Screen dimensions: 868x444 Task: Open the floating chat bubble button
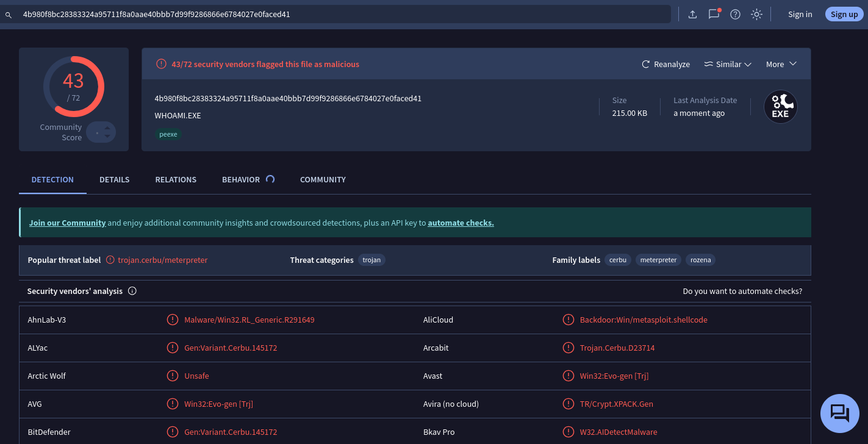point(840,414)
